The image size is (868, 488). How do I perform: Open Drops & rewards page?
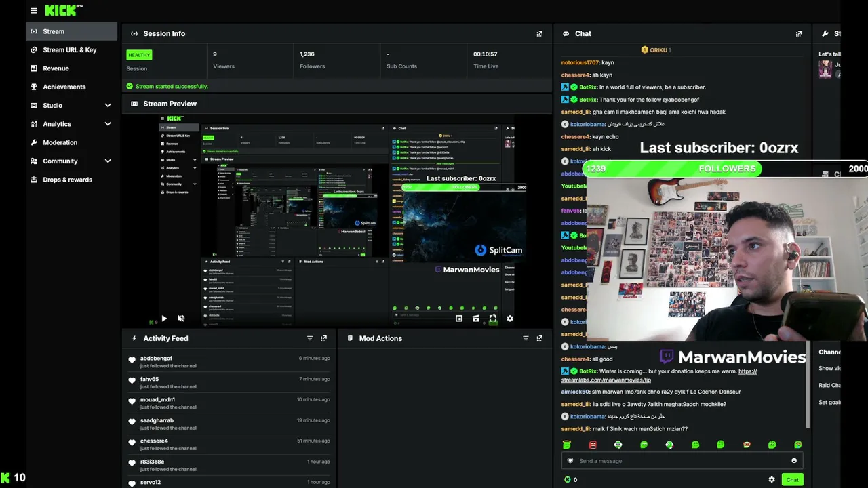tap(71, 180)
